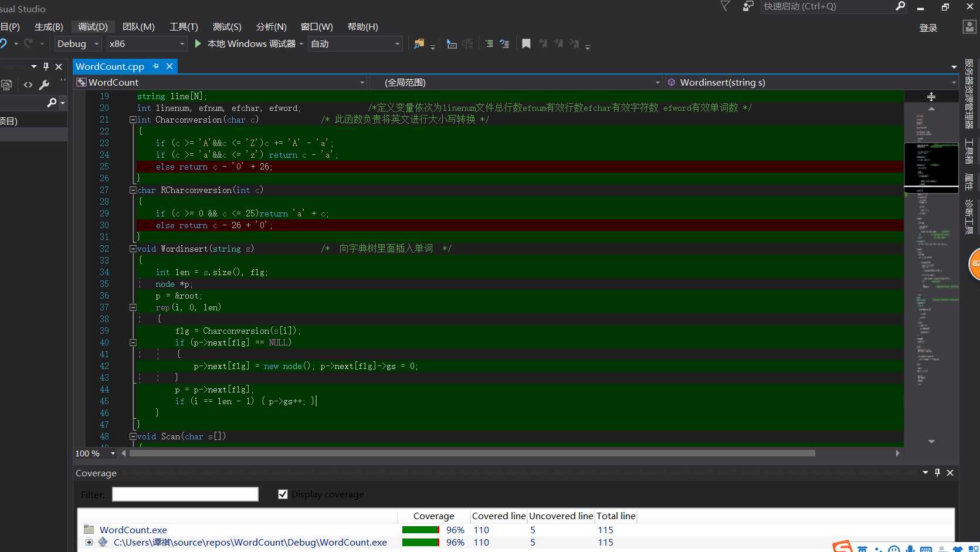Open the x86 platform dropdown
This screenshot has width=980, height=552.
tap(147, 44)
